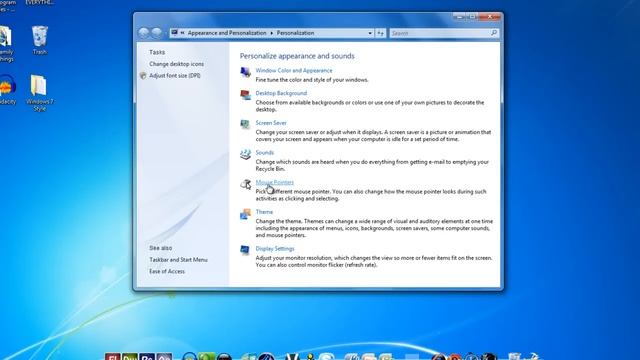Click 'Choose from available backgrounds' description text

pyautogui.click(x=370, y=106)
